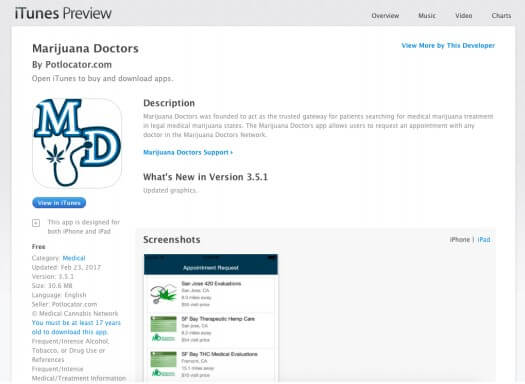Click the Marijuana Doctors app title

click(x=85, y=49)
